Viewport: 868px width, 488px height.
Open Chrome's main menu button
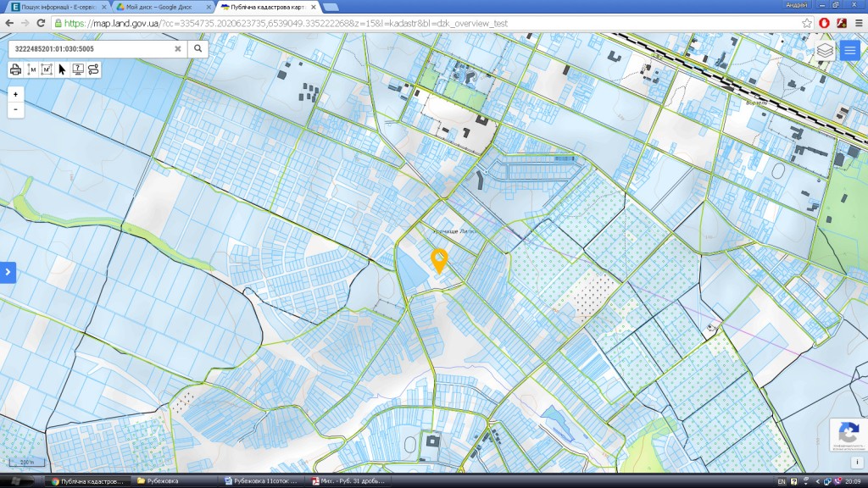click(x=857, y=23)
